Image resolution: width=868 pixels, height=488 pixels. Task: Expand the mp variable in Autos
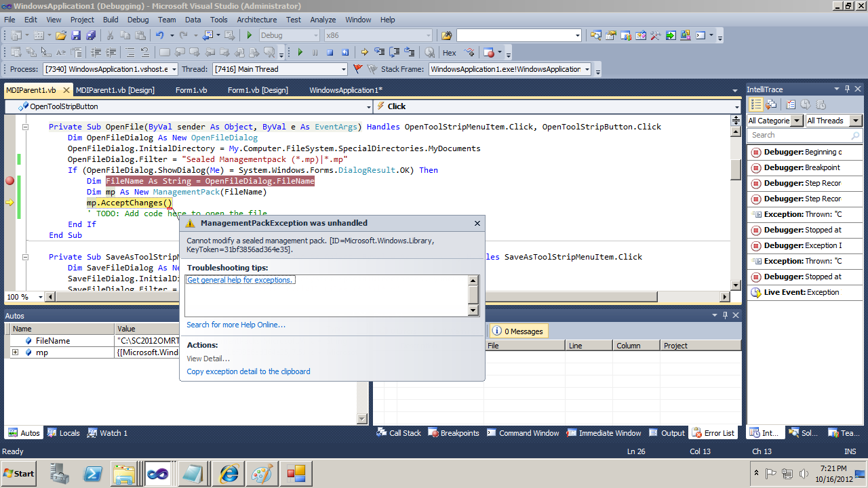15,352
